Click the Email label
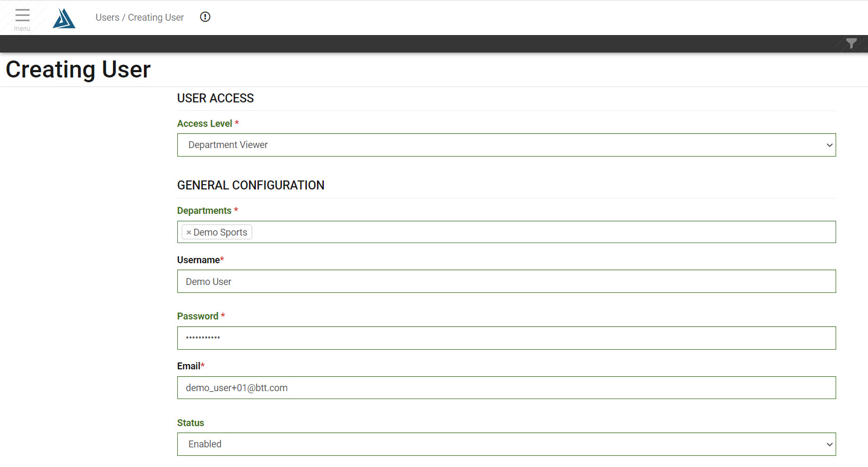Viewport: 868px width, 467px height. tap(188, 366)
